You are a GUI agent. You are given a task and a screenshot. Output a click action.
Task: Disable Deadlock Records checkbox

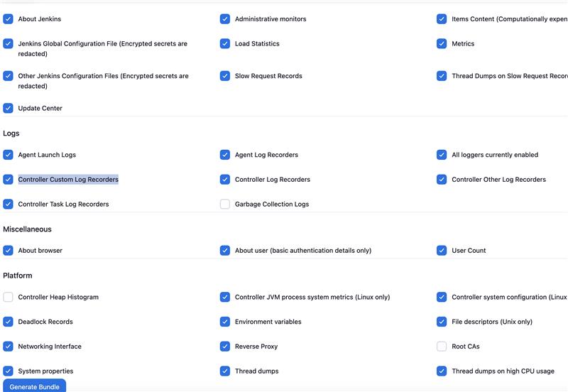[x=8, y=322]
